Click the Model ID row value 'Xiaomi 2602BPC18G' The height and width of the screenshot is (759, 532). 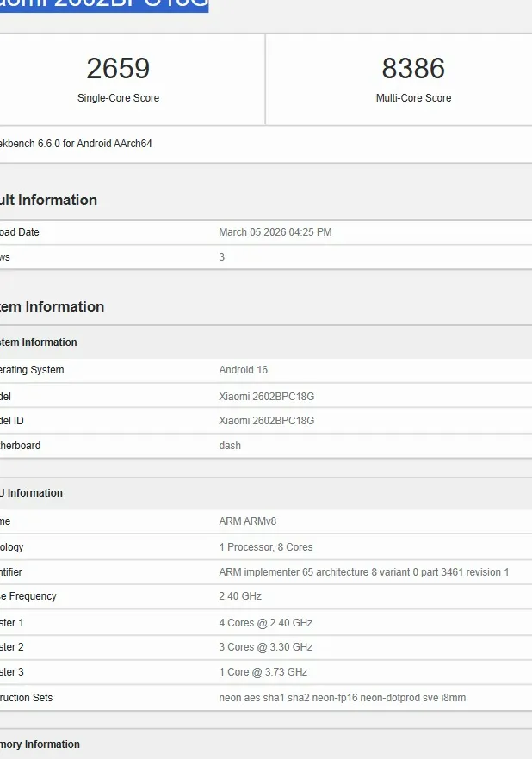266,421
